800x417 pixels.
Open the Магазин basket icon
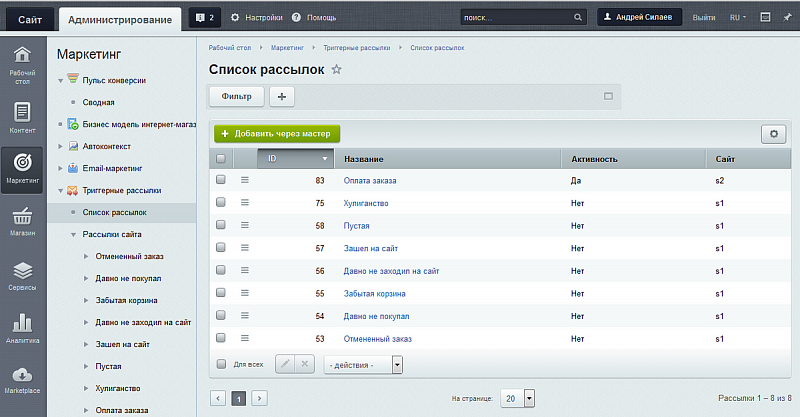[22, 218]
